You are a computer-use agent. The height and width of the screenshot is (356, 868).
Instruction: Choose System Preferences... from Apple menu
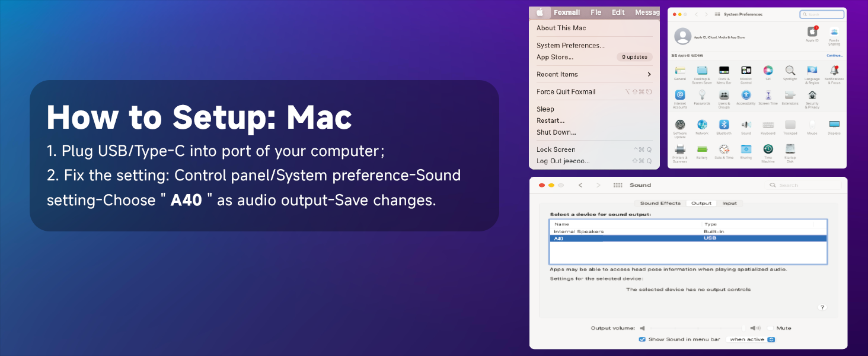click(x=570, y=45)
